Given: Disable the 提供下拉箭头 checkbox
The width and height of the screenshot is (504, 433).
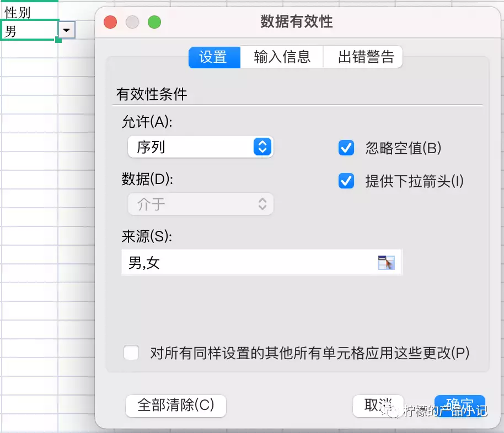Looking at the screenshot, I should click(x=346, y=181).
